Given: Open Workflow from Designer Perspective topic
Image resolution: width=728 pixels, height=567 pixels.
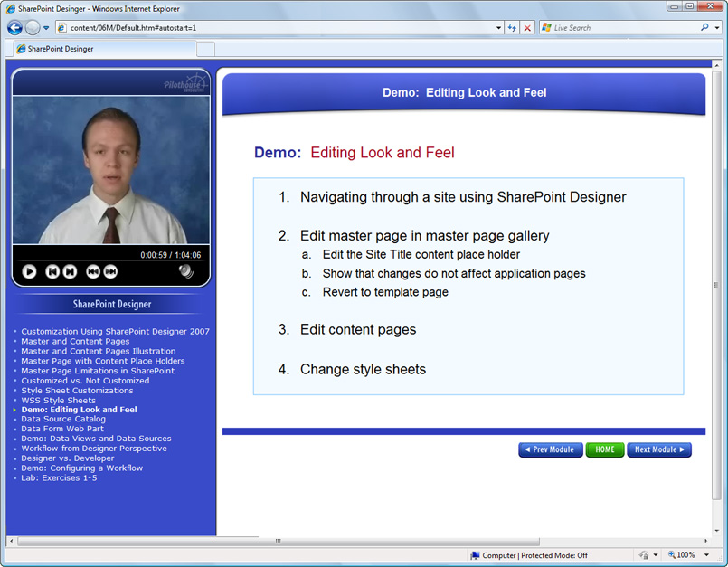Looking at the screenshot, I should (x=94, y=449).
